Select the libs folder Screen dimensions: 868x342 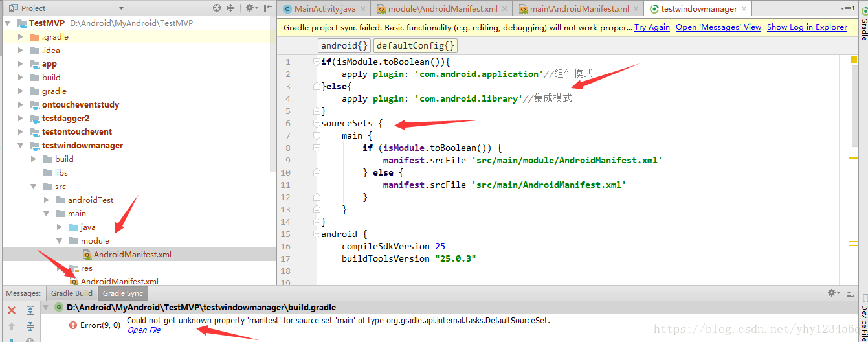(61, 173)
